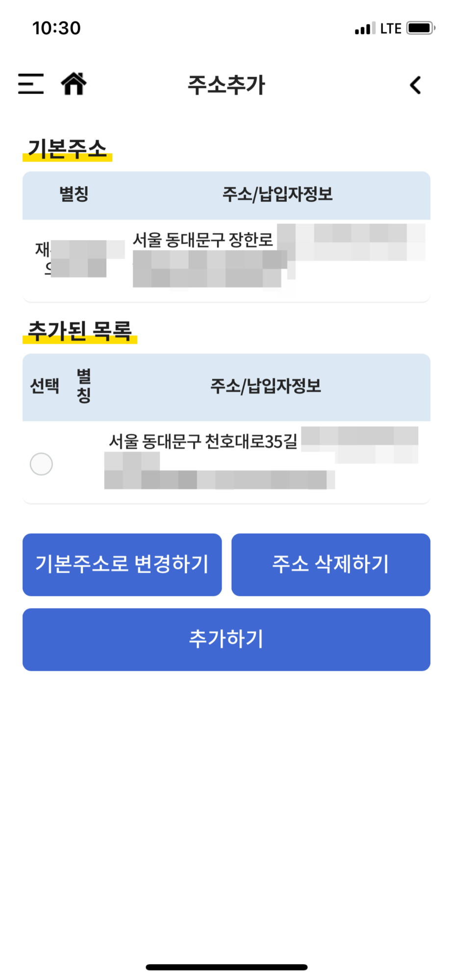This screenshot has width=453, height=980.
Task: Tap the 별칭 header in 기본주소 table
Action: click(74, 194)
